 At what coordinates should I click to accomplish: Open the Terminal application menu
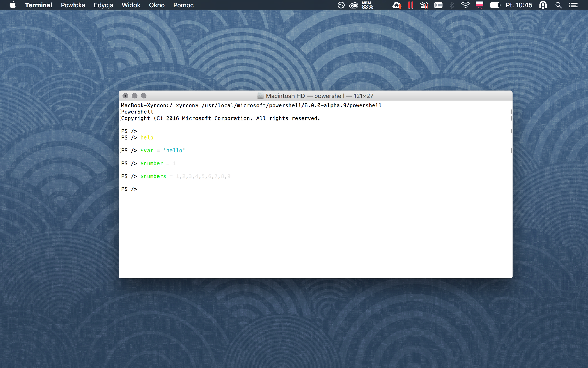38,5
